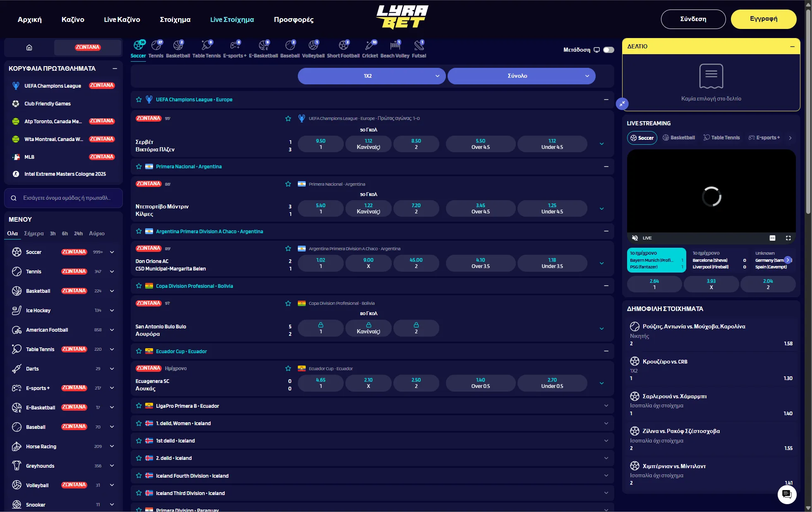Click the Σύνδεση login button
The width and height of the screenshot is (812, 512).
coord(693,19)
